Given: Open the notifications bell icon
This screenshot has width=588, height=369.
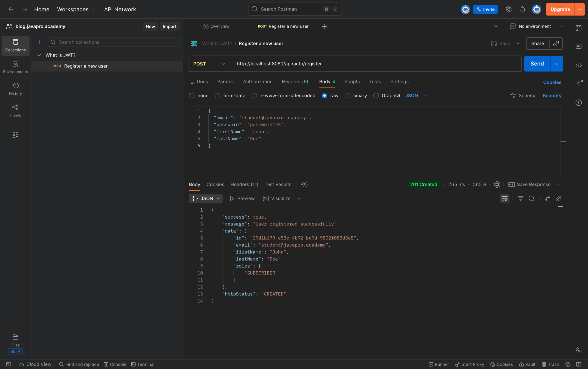Looking at the screenshot, I should [x=522, y=9].
